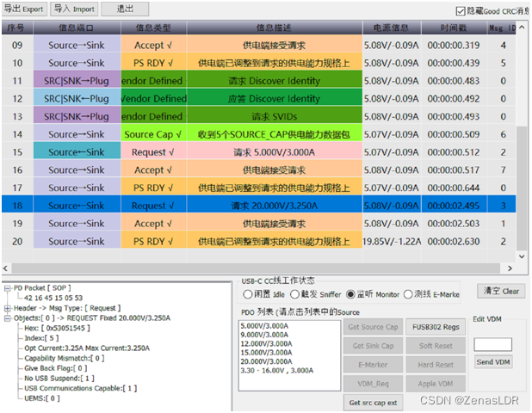Select row 17 PS RDY message
Image resolution: width=532 pixels, height=413 pixels.
pyautogui.click(x=258, y=188)
